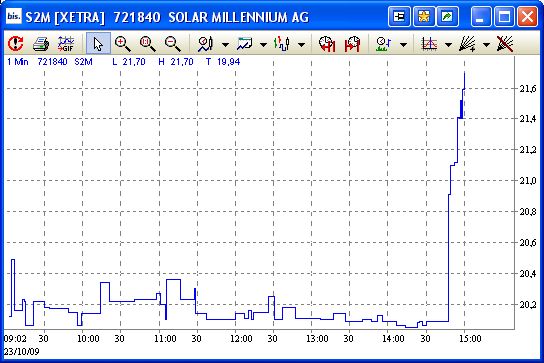
Task: Click the '09:02' time axis label
Action: pos(15,338)
